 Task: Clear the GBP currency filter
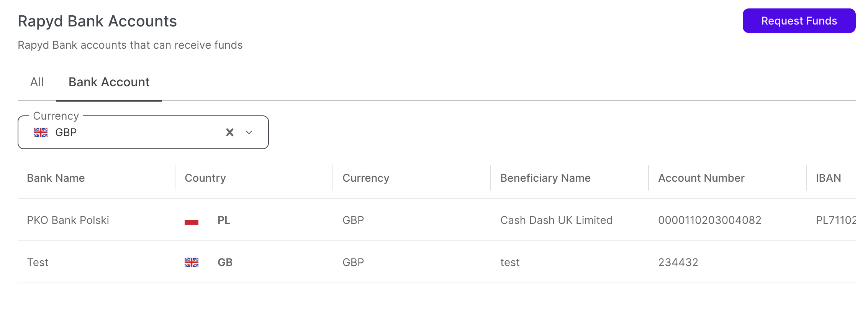pos(230,132)
